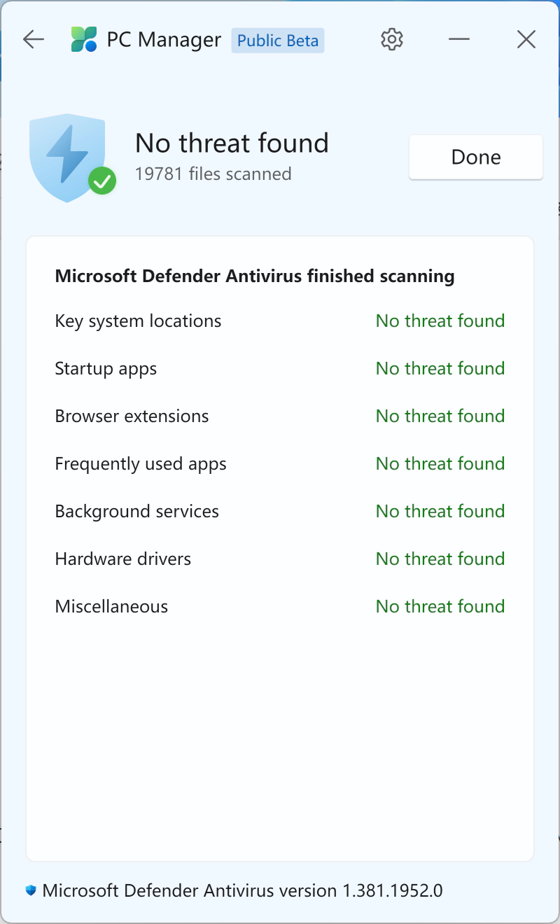Click Microsoft Defender Antivirus finished scanning heading
The width and height of the screenshot is (560, 924).
(x=255, y=276)
